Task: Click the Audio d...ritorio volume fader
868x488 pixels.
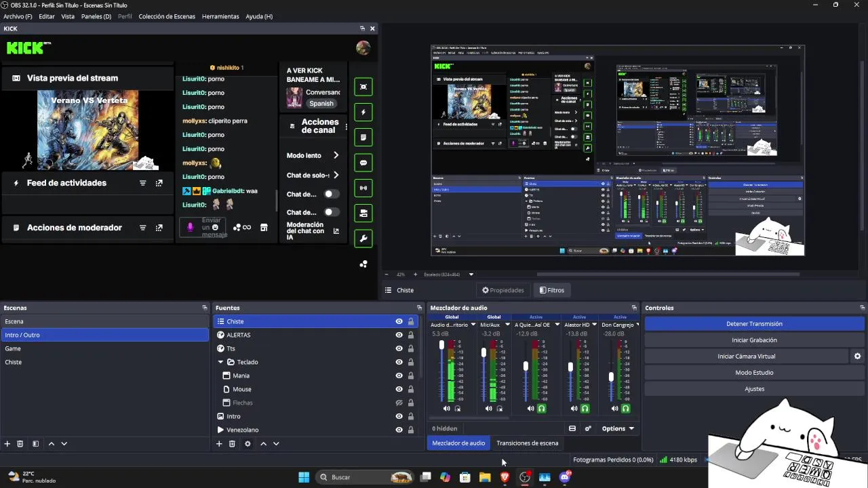Action: pyautogui.click(x=441, y=345)
